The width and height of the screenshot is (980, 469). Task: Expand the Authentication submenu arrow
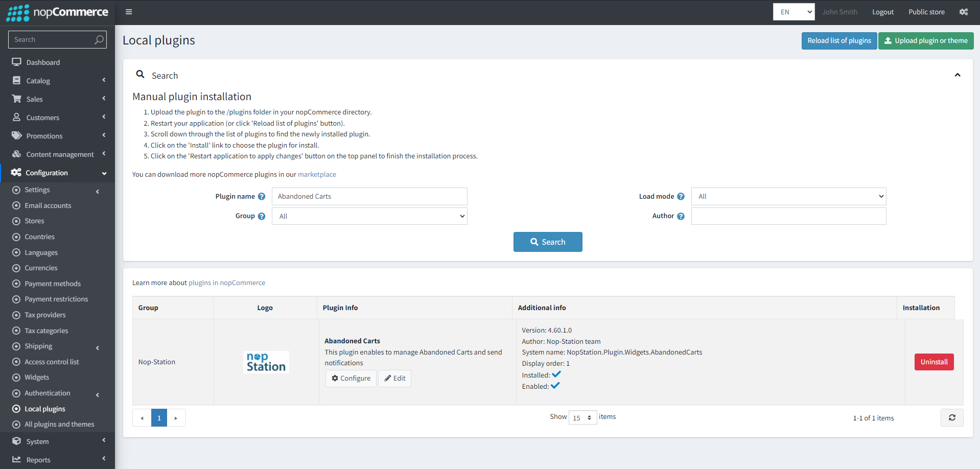97,395
